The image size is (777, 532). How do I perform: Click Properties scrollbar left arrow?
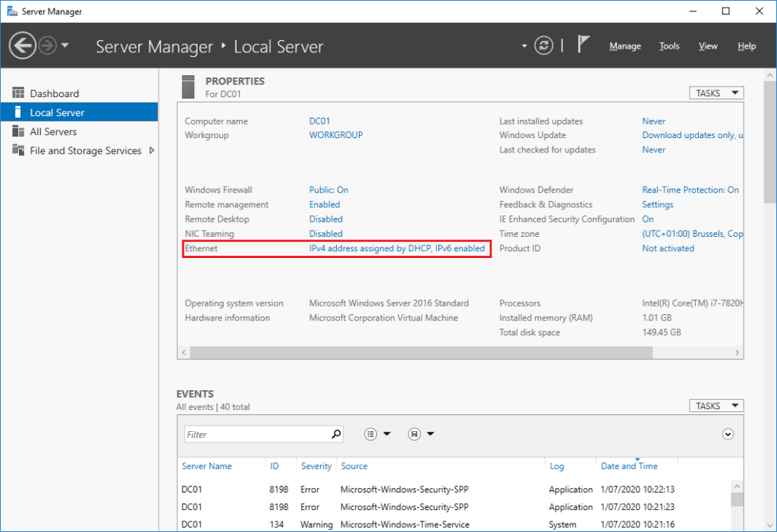pyautogui.click(x=184, y=353)
